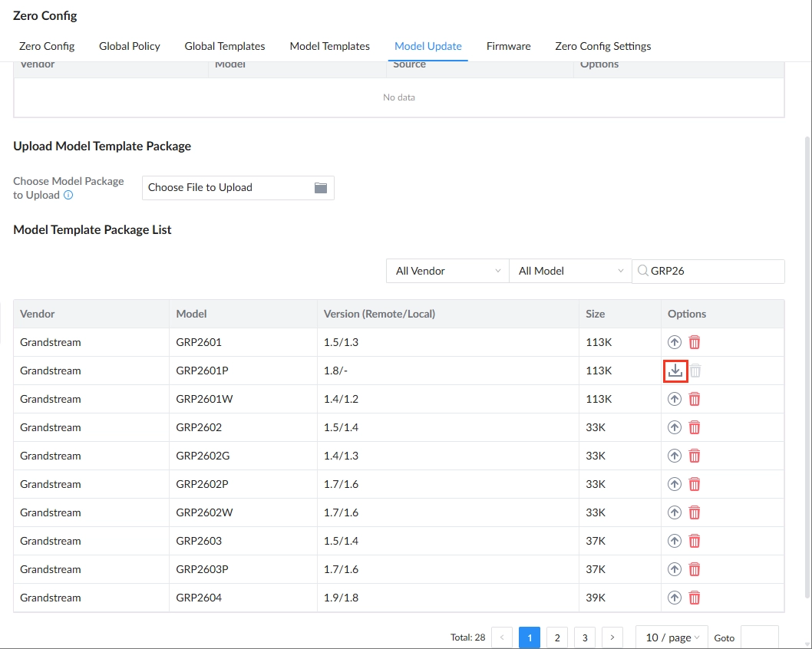Click the folder icon to browse files
Viewport: 812px width, 649px height.
pos(321,188)
